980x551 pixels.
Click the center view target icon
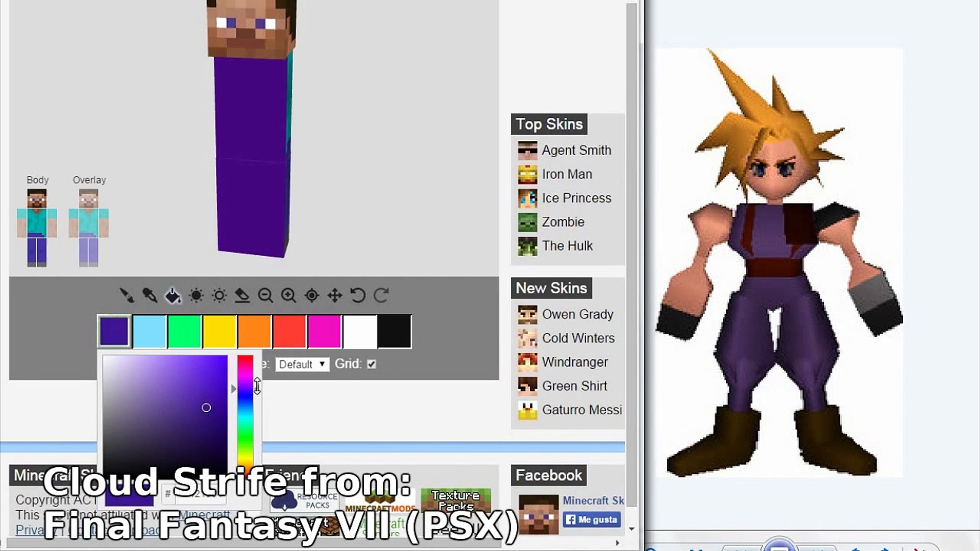coord(311,295)
